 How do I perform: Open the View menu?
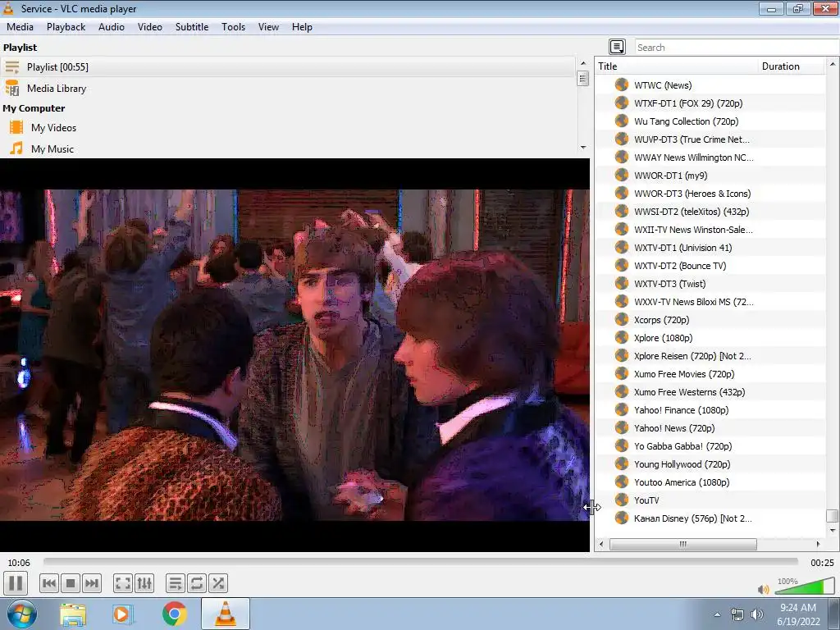point(268,27)
